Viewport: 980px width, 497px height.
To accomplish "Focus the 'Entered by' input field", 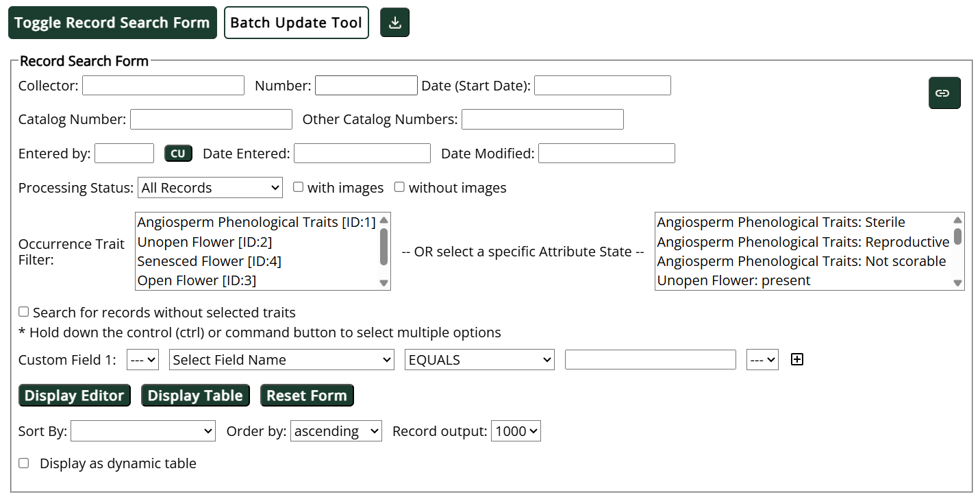I will (124, 154).
